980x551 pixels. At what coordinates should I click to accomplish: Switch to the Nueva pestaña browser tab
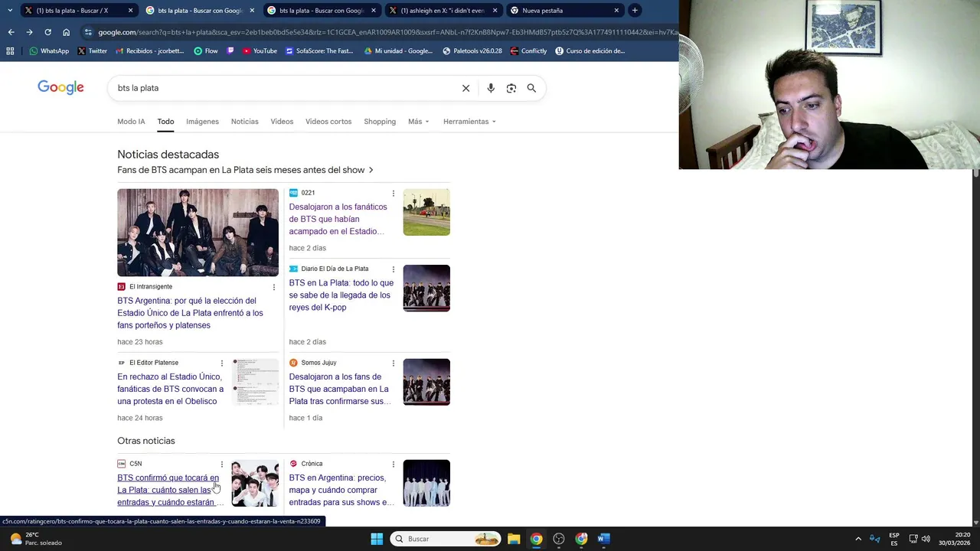[x=565, y=11]
